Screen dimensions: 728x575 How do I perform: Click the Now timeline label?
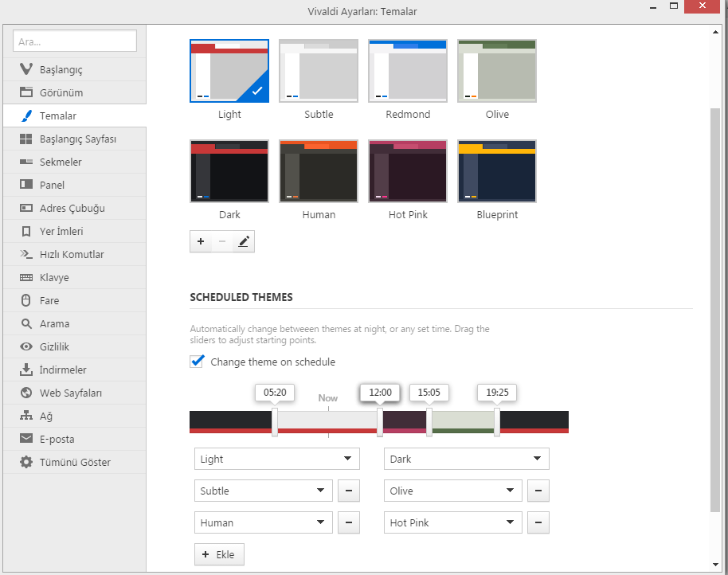pyautogui.click(x=328, y=397)
